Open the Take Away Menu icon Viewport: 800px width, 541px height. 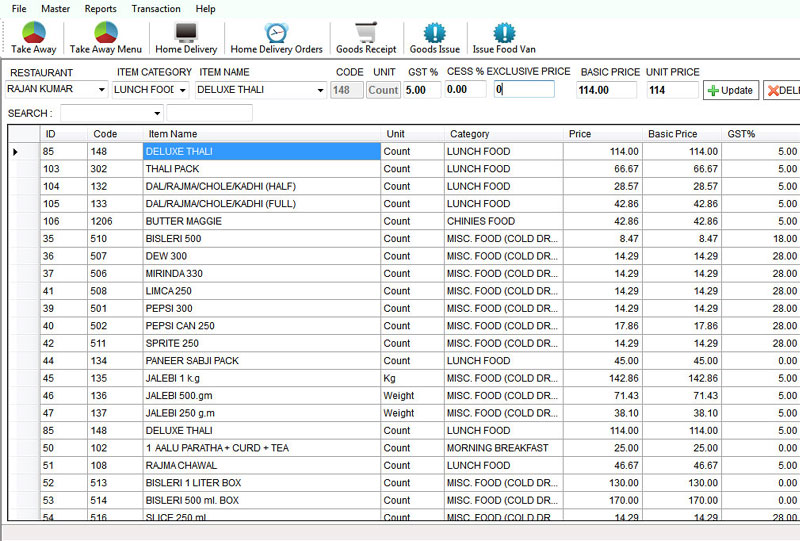pyautogui.click(x=105, y=33)
